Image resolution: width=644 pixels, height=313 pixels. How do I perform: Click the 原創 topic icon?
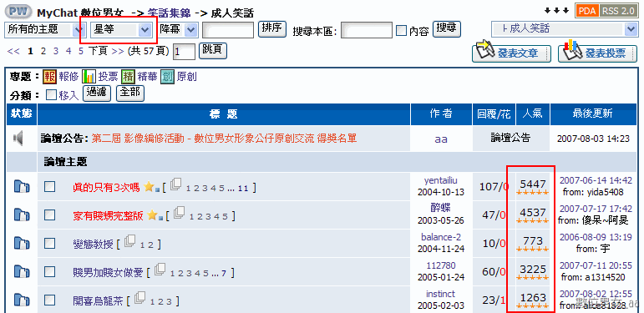(x=167, y=76)
